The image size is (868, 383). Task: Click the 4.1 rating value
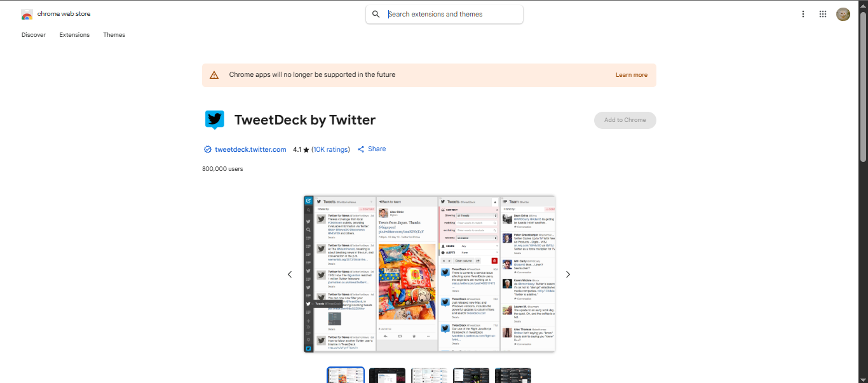coord(297,150)
